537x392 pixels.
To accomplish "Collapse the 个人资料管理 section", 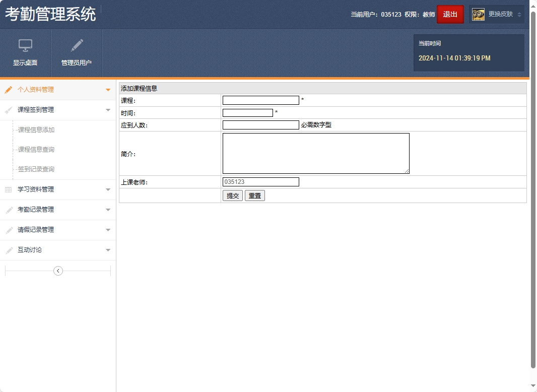I will pos(108,90).
